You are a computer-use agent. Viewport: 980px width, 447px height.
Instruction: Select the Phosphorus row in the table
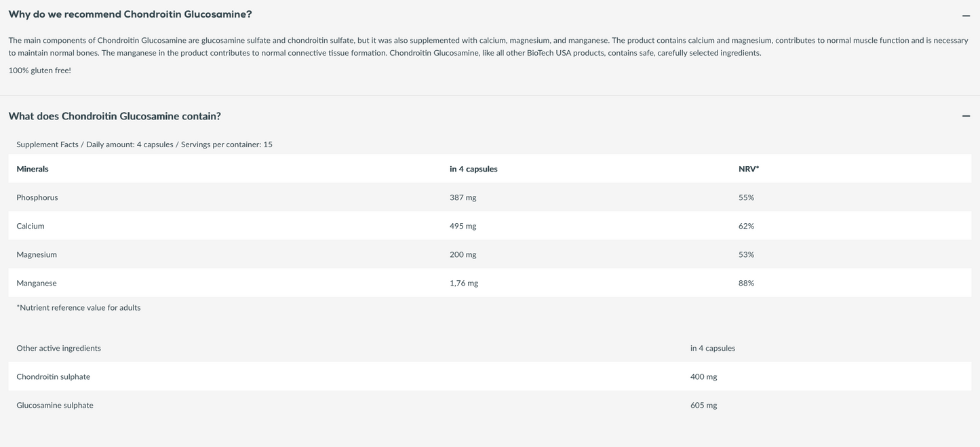point(490,197)
